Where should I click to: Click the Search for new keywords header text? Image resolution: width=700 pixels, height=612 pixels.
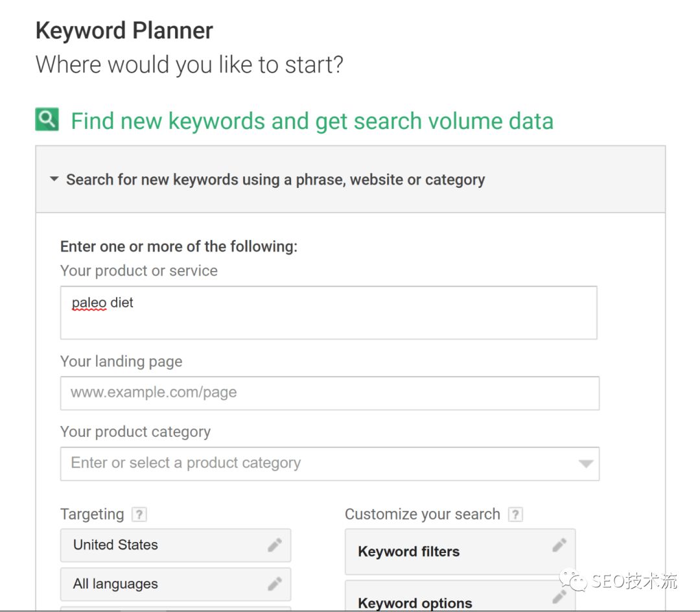(x=275, y=180)
